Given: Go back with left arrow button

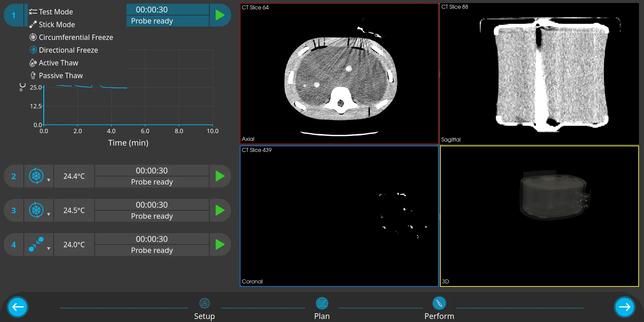Looking at the screenshot, I should 17,307.
